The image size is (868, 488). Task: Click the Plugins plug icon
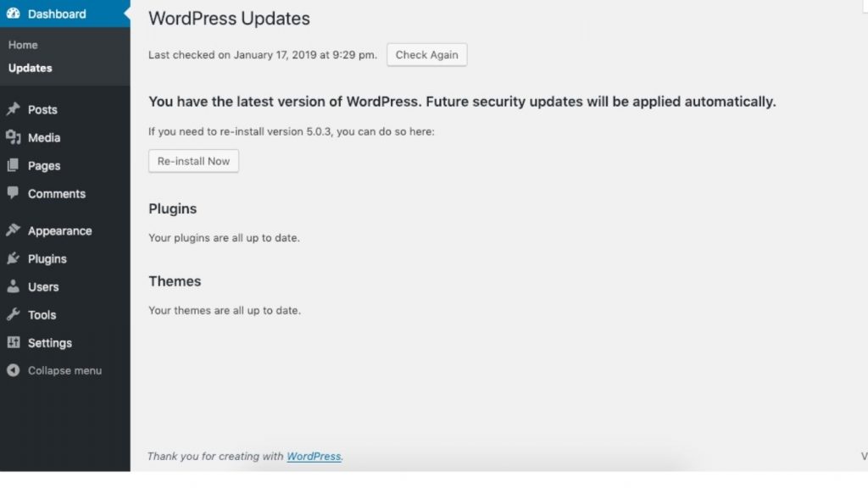[13, 258]
